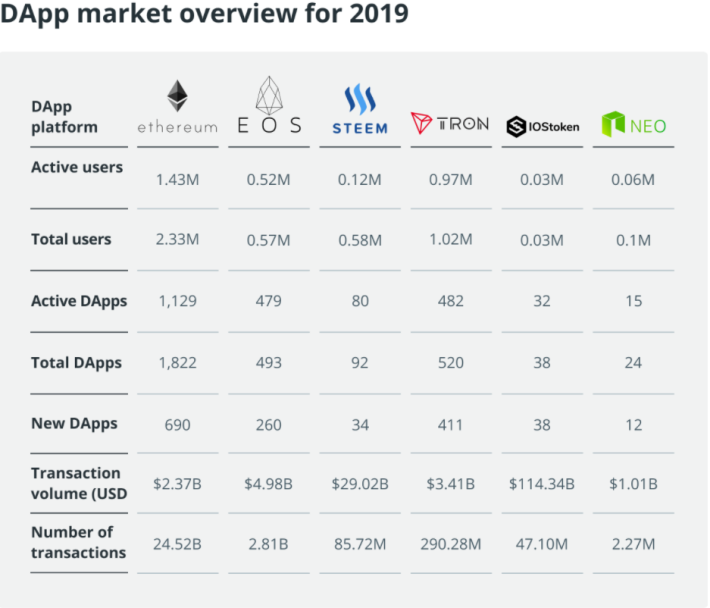Click Ethereum active DApps value 1,129

[x=178, y=301]
